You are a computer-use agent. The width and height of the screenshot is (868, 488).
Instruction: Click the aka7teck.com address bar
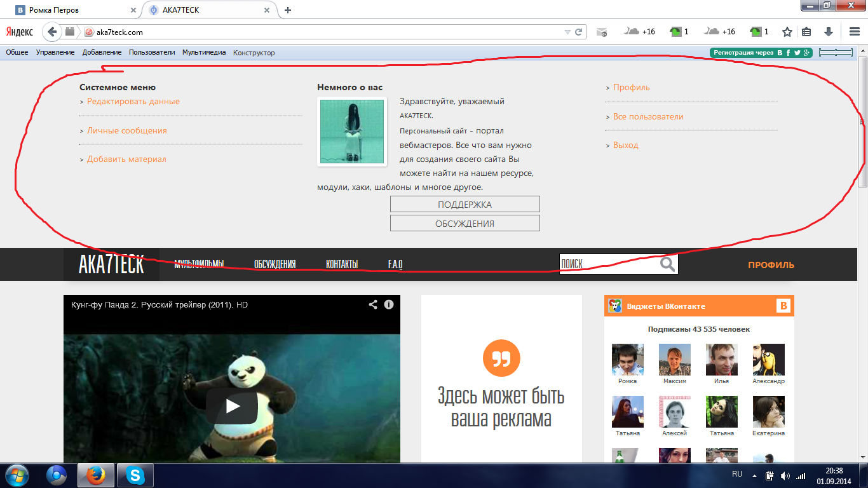click(329, 32)
